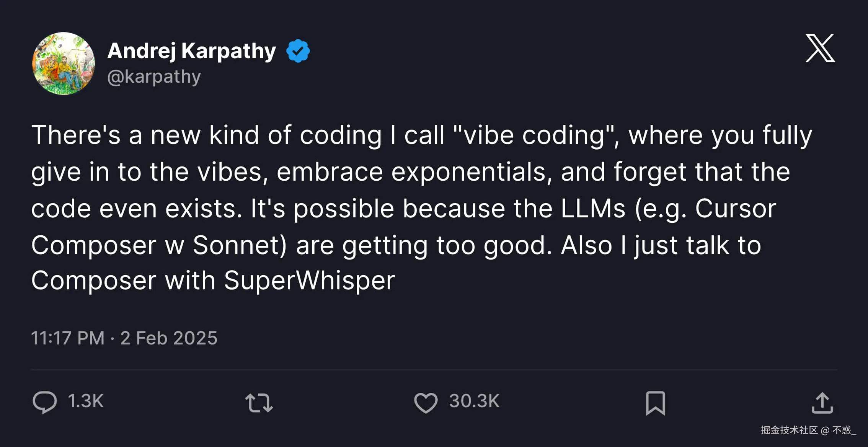The image size is (868, 447).
Task: Click the 30.3K like count
Action: tap(473, 401)
